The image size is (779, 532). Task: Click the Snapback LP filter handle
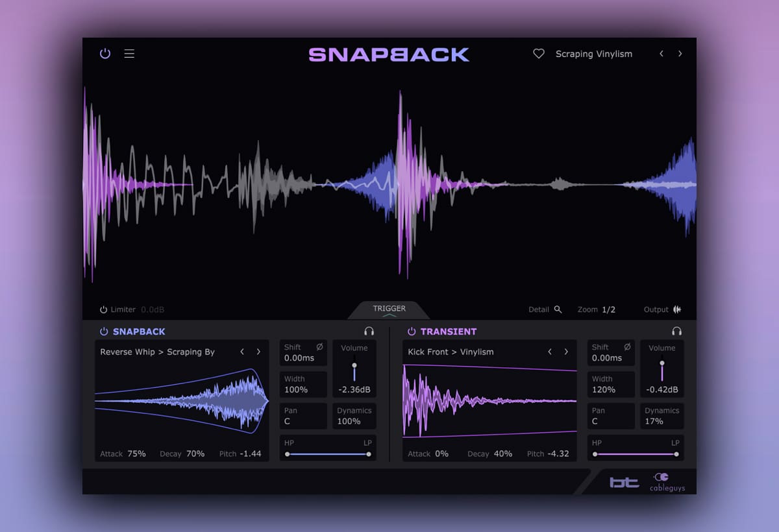point(369,454)
